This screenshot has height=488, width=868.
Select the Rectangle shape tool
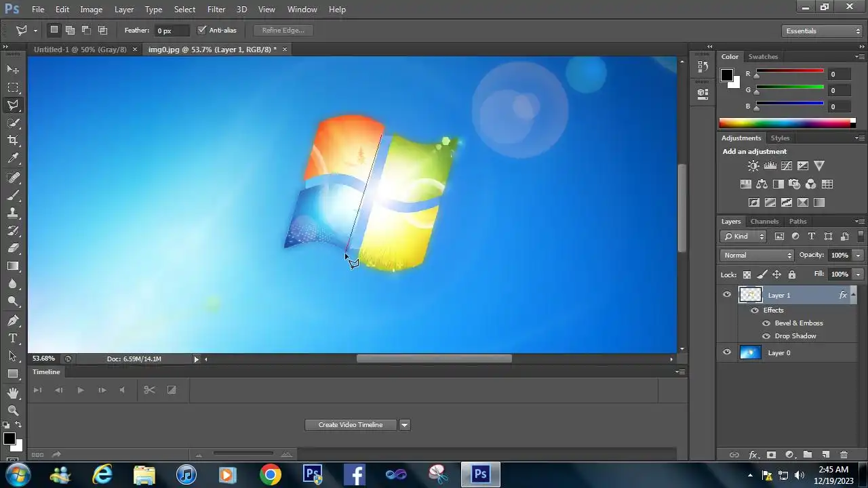tap(13, 373)
